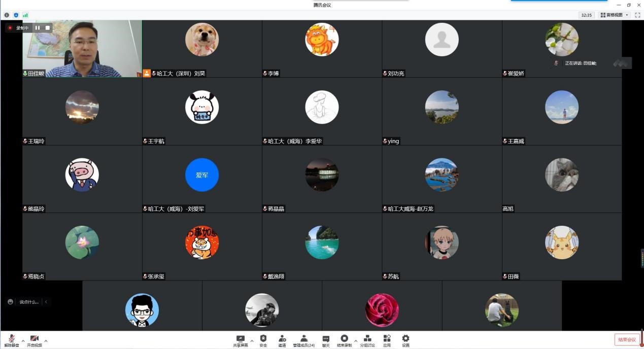Open 分组讨论 breakout rooms
Viewport: 644px width, 349px height.
pyautogui.click(x=367, y=340)
